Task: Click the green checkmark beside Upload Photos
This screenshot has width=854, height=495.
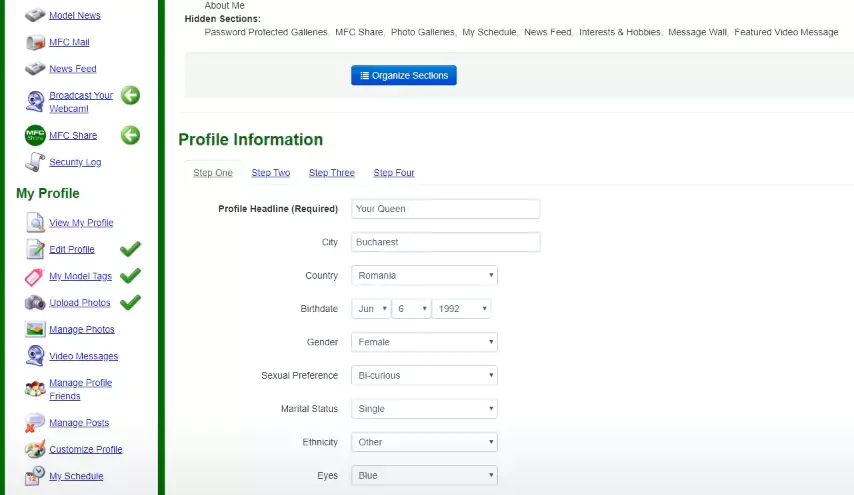Action: (x=130, y=302)
